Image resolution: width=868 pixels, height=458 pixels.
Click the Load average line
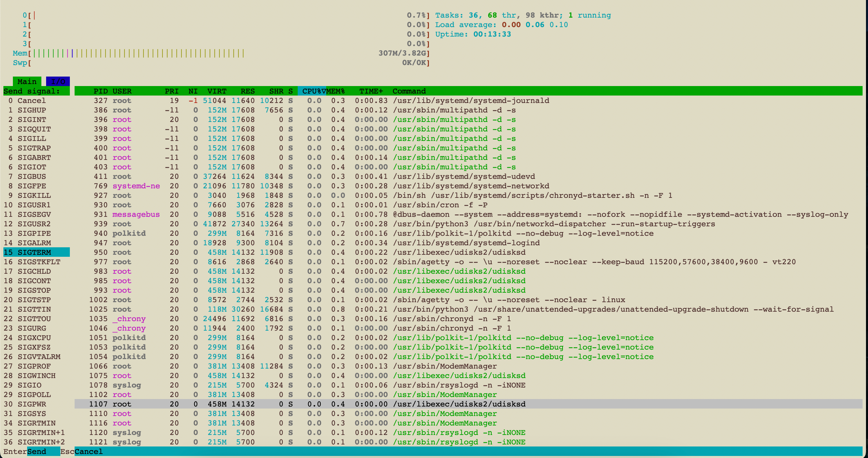coord(501,25)
